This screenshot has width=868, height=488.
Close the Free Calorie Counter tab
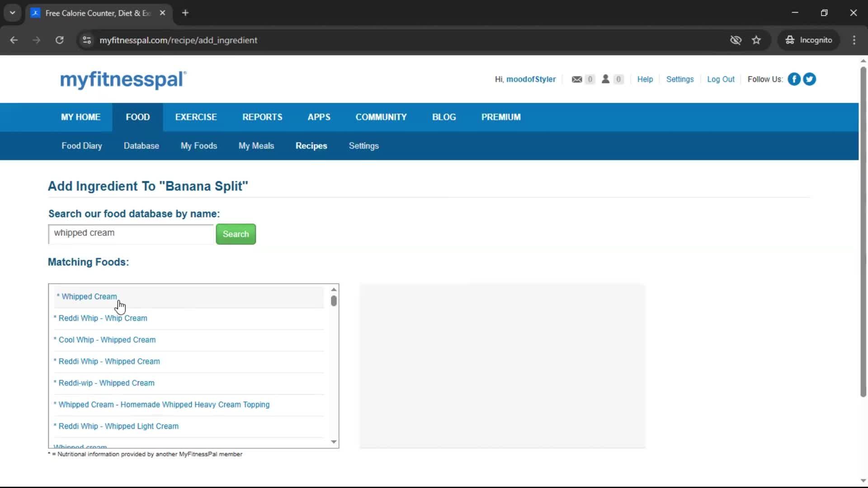pyautogui.click(x=162, y=13)
